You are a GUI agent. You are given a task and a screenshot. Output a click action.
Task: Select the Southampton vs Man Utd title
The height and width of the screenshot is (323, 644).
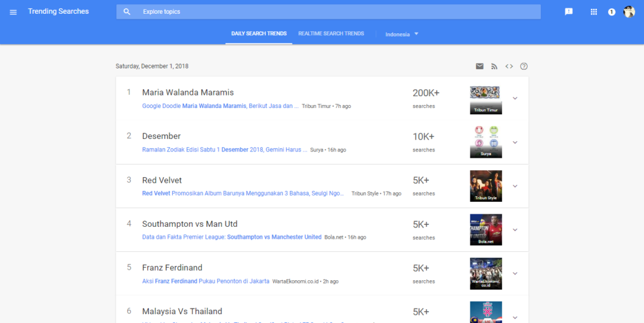click(x=190, y=224)
